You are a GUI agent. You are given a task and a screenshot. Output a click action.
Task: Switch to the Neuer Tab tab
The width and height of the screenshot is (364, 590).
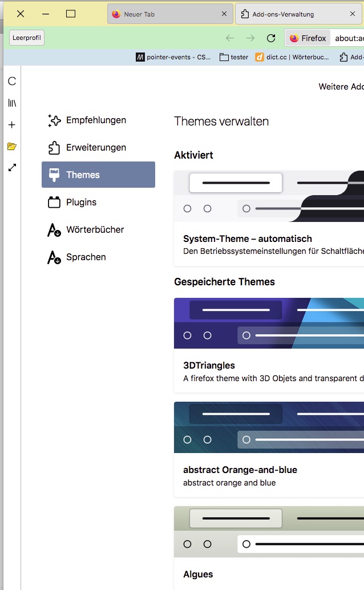160,14
